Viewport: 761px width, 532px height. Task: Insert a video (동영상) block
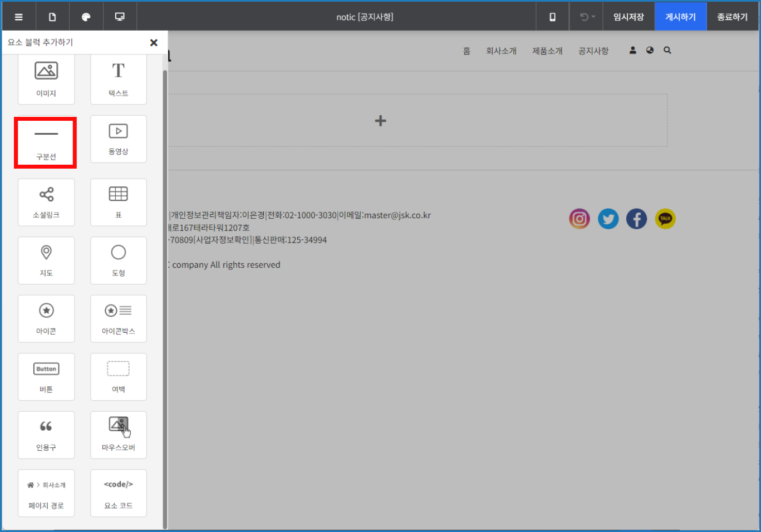119,139
